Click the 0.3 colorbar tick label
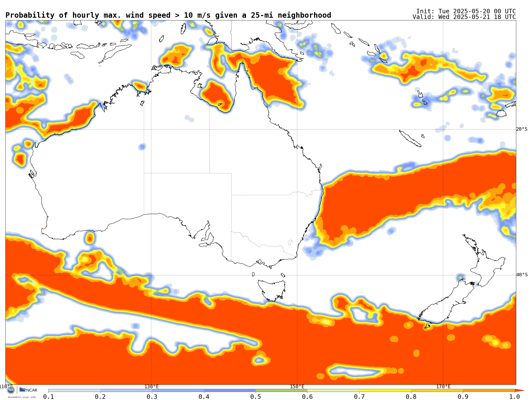This screenshot has height=400, width=532. pos(152,397)
